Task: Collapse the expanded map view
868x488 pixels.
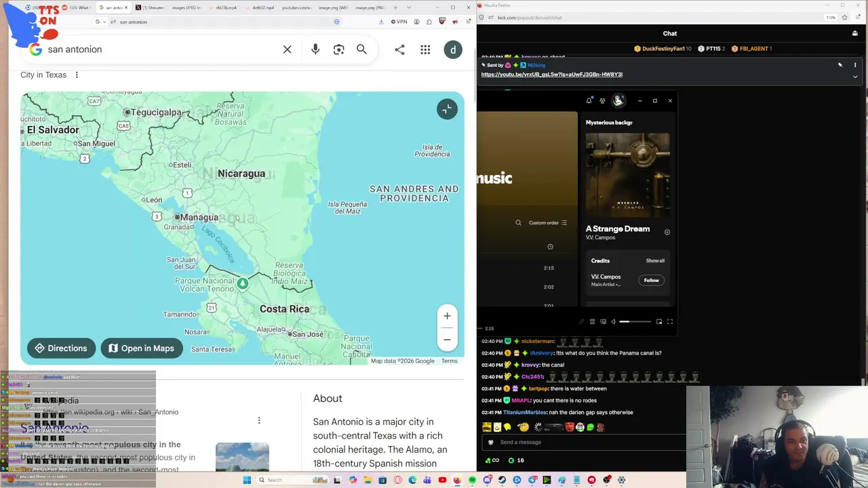Action: (x=447, y=109)
